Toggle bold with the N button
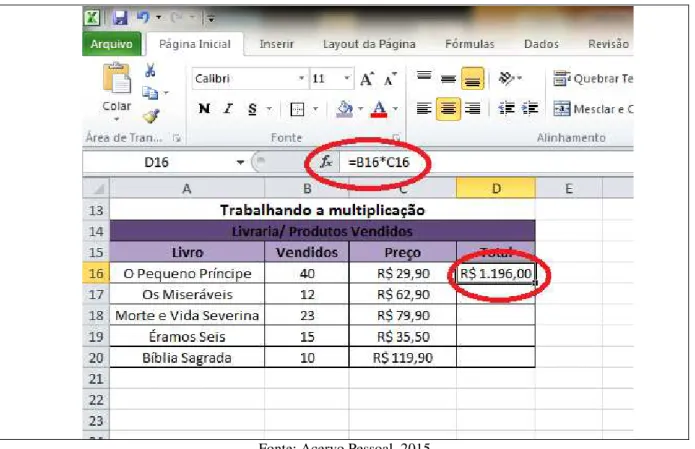The width and height of the screenshot is (695, 449). tap(204, 109)
